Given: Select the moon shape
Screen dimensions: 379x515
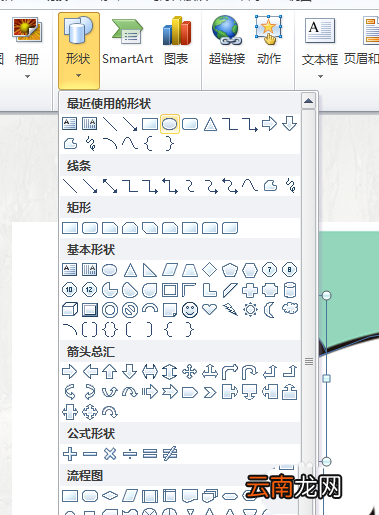Looking at the screenshot, I should [x=269, y=310].
